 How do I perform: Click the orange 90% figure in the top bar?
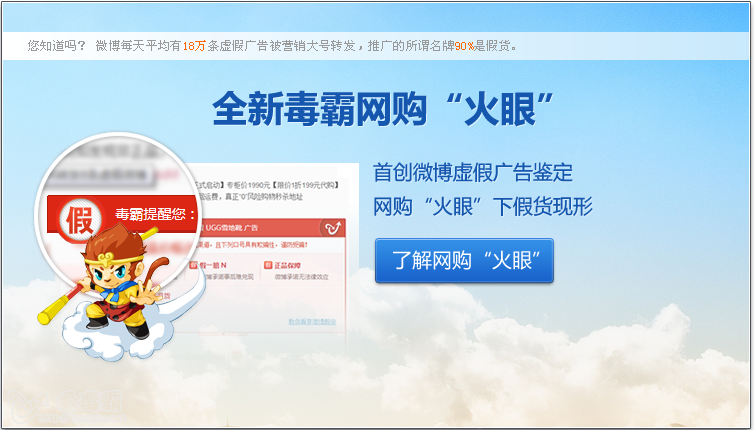coord(464,46)
